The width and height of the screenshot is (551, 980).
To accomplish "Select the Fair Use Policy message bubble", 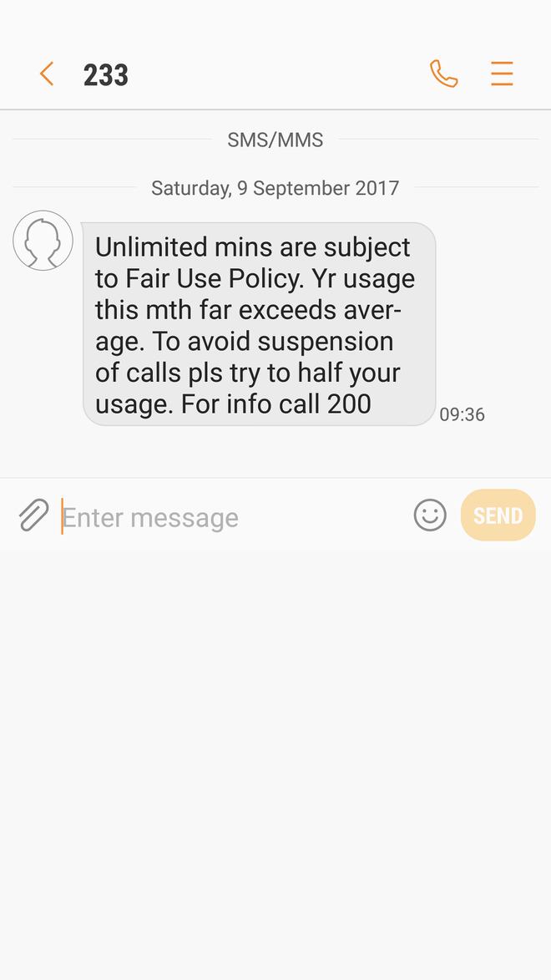I will pyautogui.click(x=260, y=324).
